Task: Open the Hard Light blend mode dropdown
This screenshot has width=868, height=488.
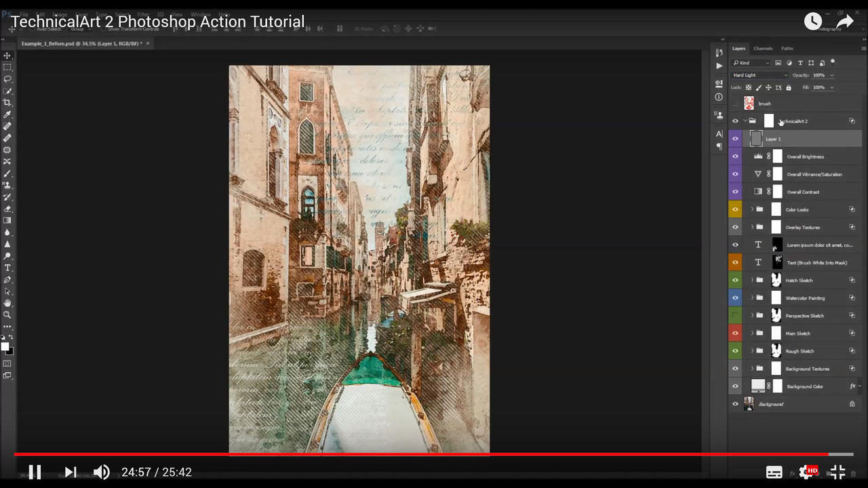Action: click(x=760, y=75)
